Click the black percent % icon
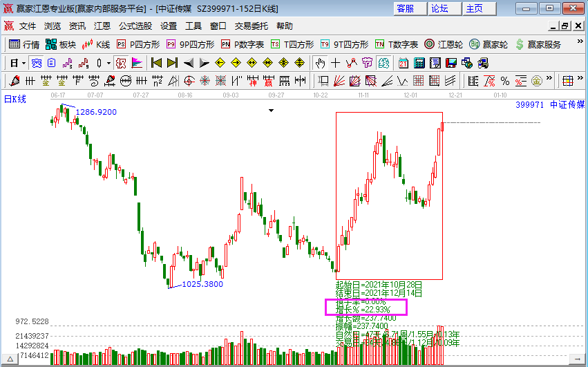The width and height of the screenshot is (588, 367). pyautogui.click(x=505, y=81)
